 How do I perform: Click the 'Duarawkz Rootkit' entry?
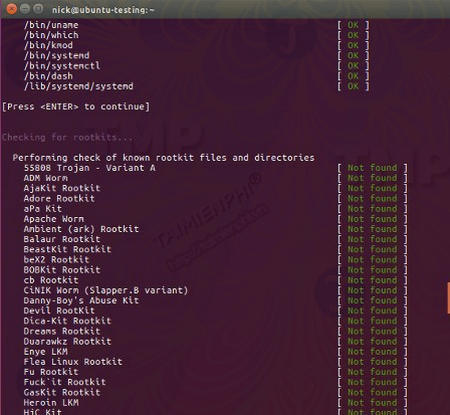coord(67,341)
